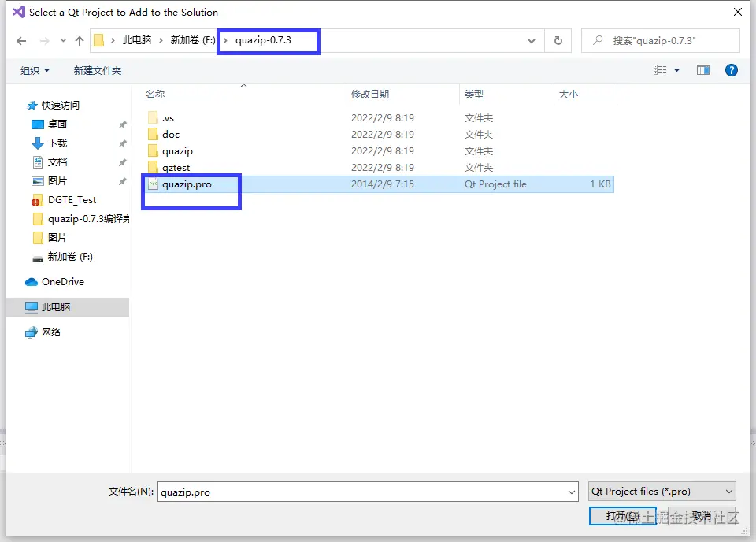Click the 打开 button
The image size is (756, 542).
click(622, 516)
